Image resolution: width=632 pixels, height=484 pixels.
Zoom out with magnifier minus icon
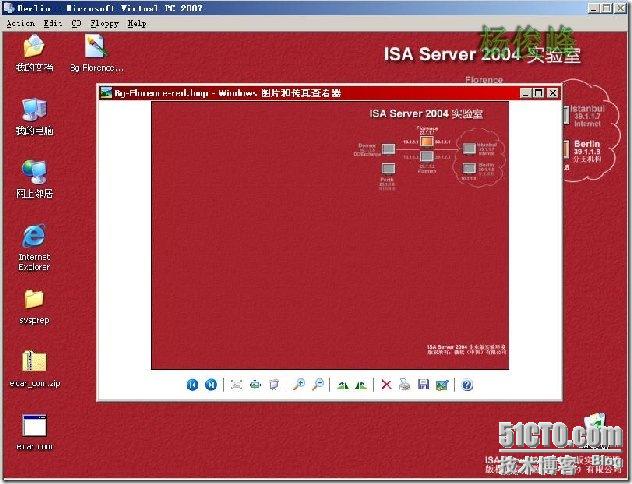point(318,385)
